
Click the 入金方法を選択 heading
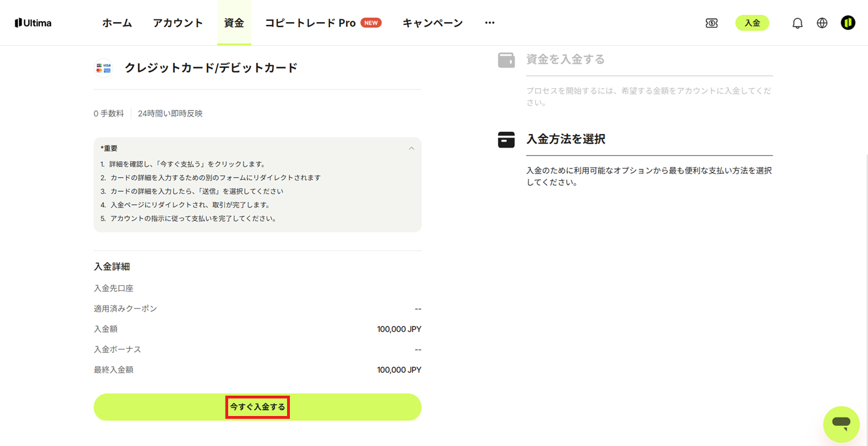pos(566,139)
